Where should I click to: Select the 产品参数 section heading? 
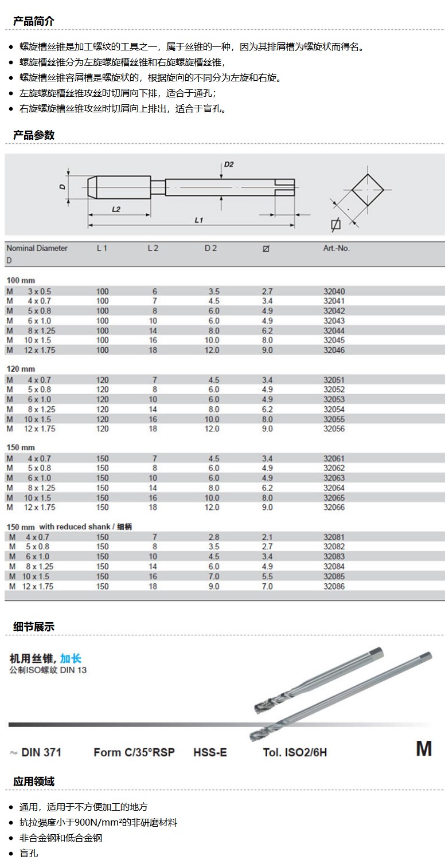(34, 135)
